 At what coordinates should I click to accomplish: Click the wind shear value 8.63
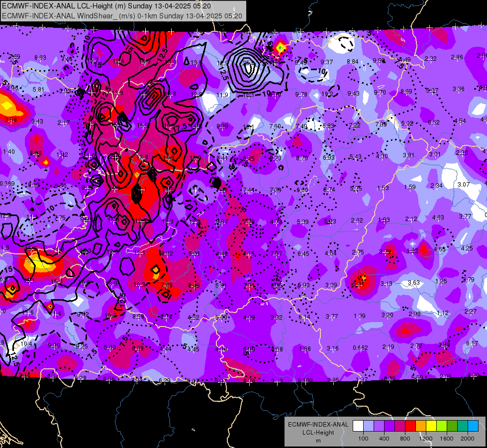pyautogui.click(x=40, y=58)
